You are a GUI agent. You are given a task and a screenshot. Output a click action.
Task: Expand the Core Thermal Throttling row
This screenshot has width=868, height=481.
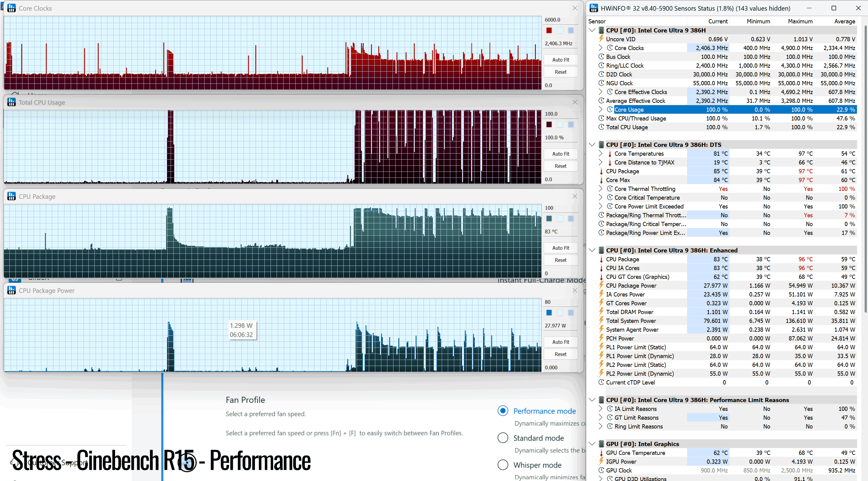[x=601, y=189]
